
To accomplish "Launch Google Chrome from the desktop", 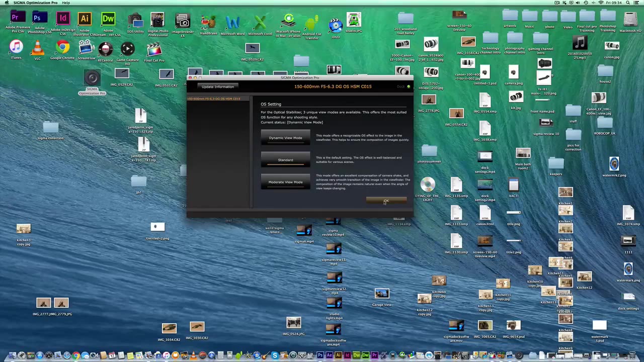I will (x=62, y=48).
